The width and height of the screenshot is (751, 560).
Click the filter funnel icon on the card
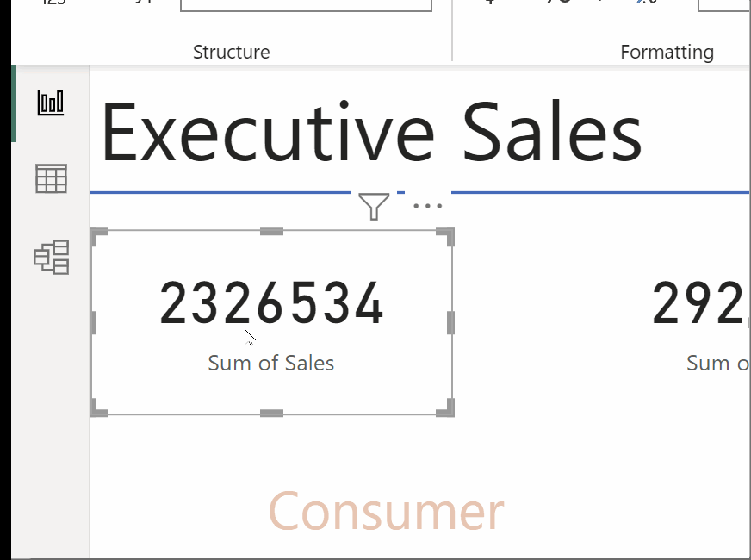[373, 207]
